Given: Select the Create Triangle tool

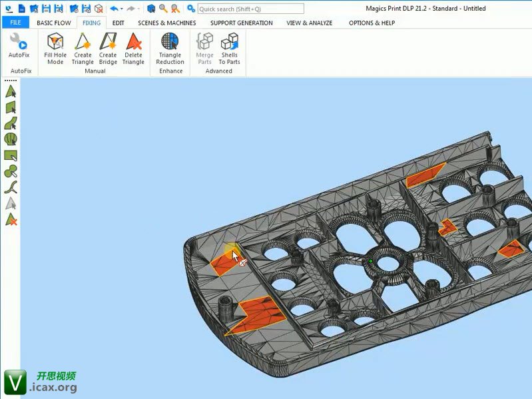Looking at the screenshot, I should pyautogui.click(x=83, y=49).
